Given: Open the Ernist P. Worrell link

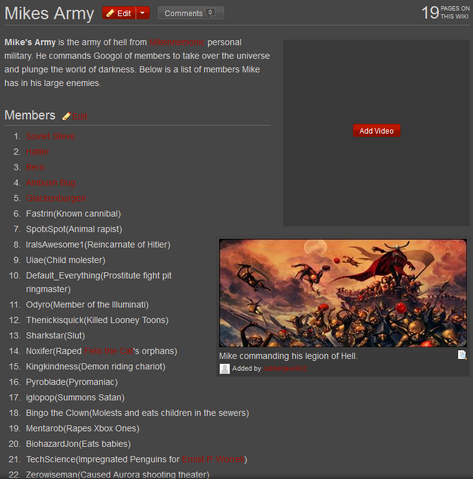Looking at the screenshot, I should 213,459.
